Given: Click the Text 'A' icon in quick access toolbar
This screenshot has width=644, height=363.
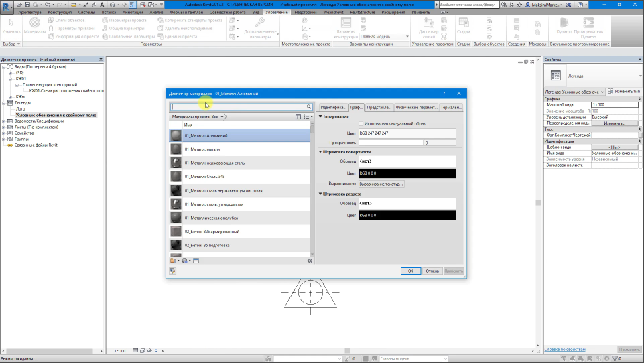Looking at the screenshot, I should (x=102, y=5).
